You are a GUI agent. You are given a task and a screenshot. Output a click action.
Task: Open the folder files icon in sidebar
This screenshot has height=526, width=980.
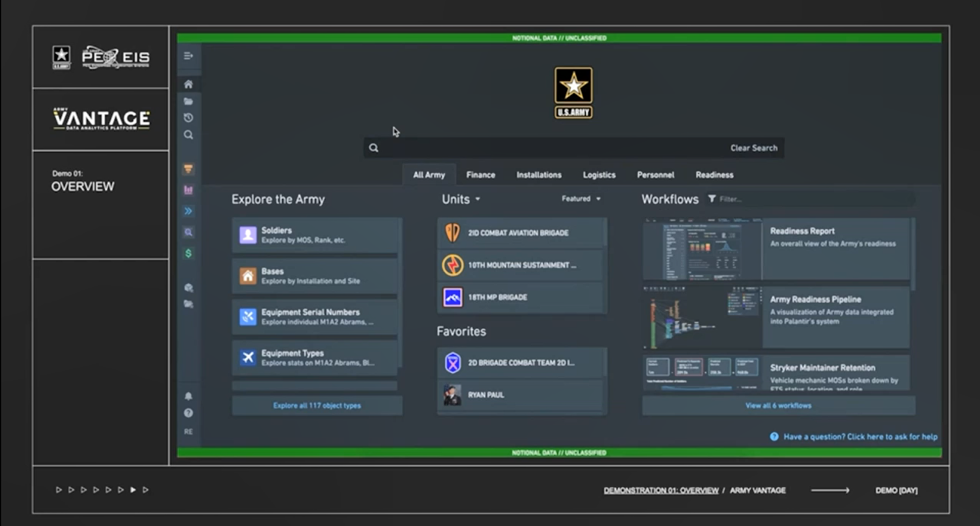188,101
